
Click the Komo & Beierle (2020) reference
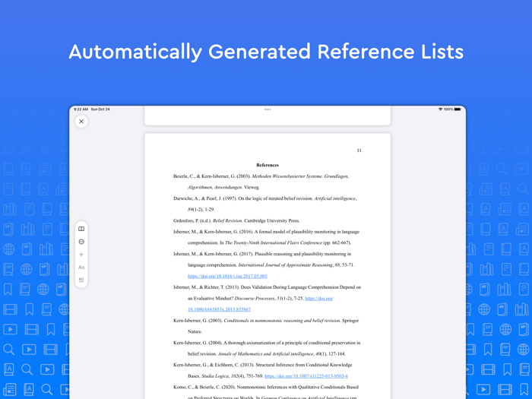[266, 392]
